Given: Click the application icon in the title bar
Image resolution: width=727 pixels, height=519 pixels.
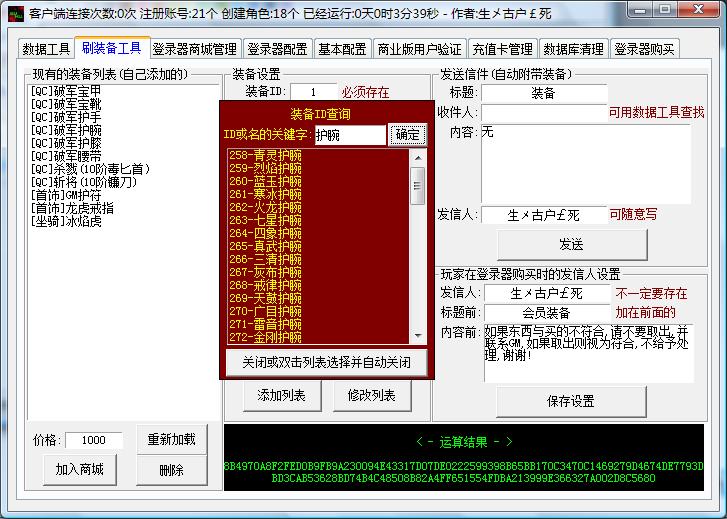Looking at the screenshot, I should [13, 13].
